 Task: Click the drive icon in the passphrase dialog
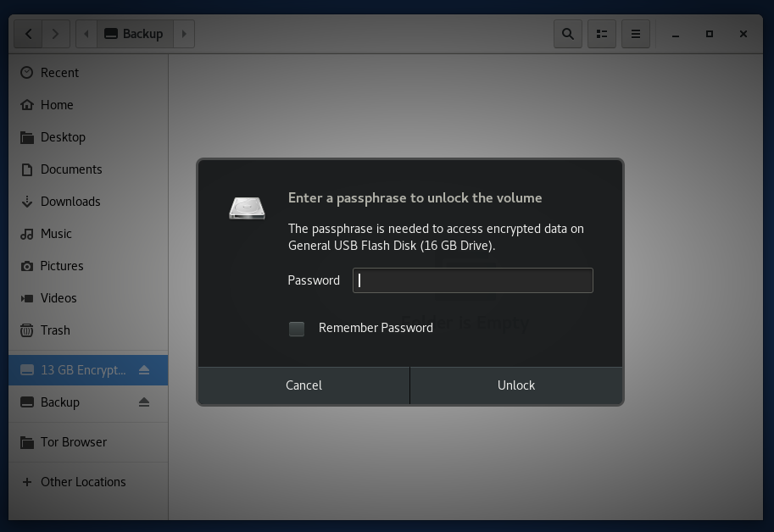pyautogui.click(x=247, y=208)
